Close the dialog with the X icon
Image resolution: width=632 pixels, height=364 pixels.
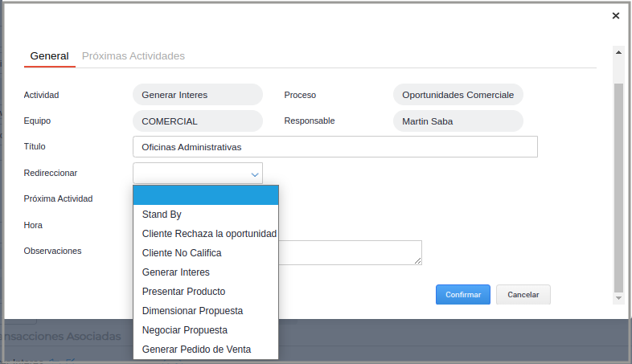click(616, 15)
